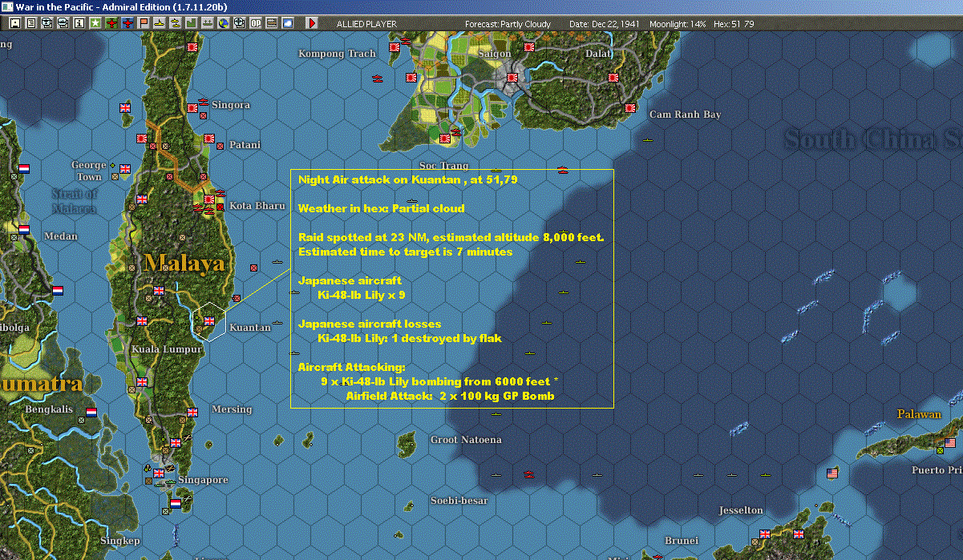This screenshot has width=963, height=560.
Task: Click the Palawan label
Action: pos(920,414)
